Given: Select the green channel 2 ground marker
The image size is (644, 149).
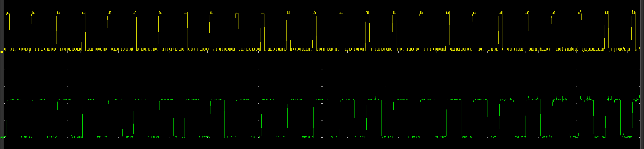Looking at the screenshot, I should pos(2,137).
